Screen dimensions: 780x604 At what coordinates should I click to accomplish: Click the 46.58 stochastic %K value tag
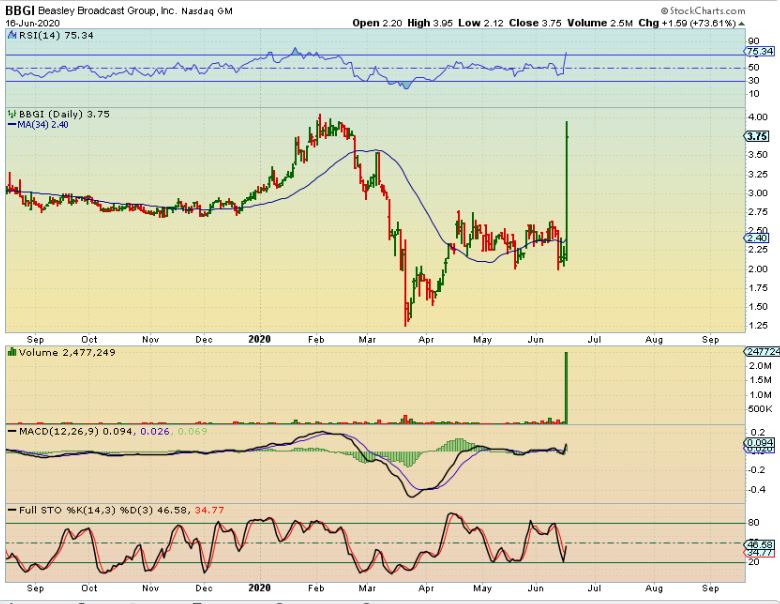point(759,543)
